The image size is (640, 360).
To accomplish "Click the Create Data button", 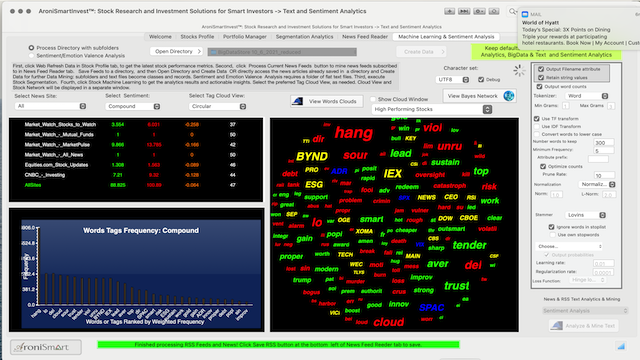I will click(421, 52).
